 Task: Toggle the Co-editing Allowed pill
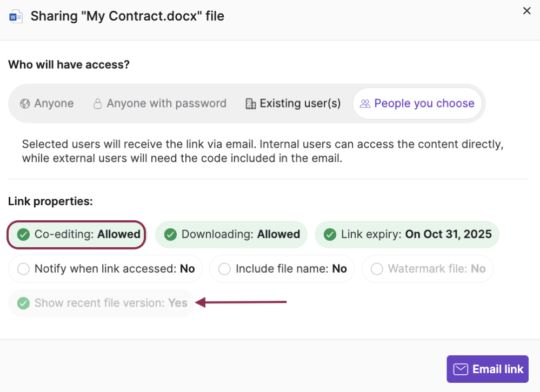point(76,234)
